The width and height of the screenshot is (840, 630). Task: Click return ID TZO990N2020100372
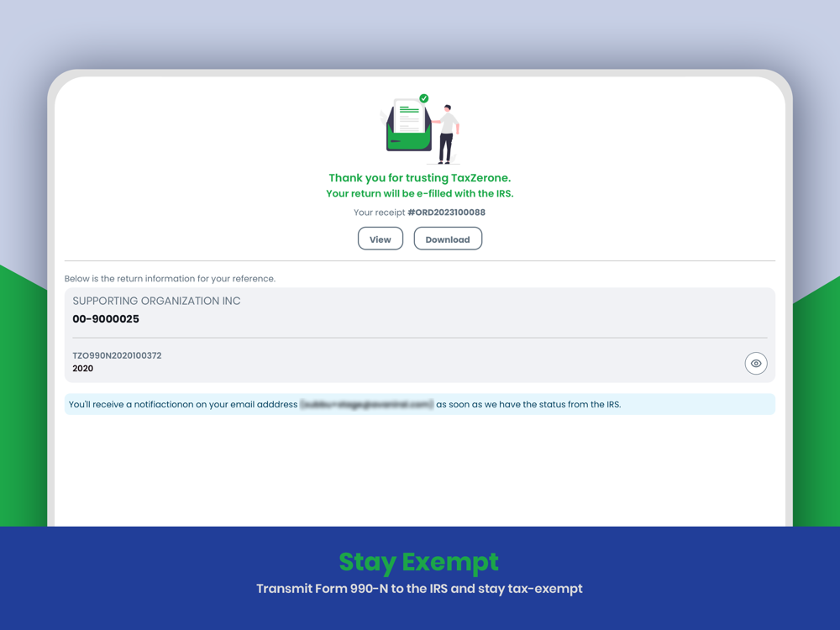click(117, 355)
